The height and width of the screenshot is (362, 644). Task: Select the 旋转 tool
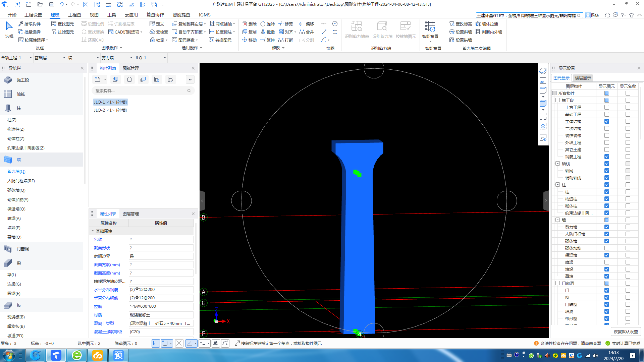tap(268, 24)
